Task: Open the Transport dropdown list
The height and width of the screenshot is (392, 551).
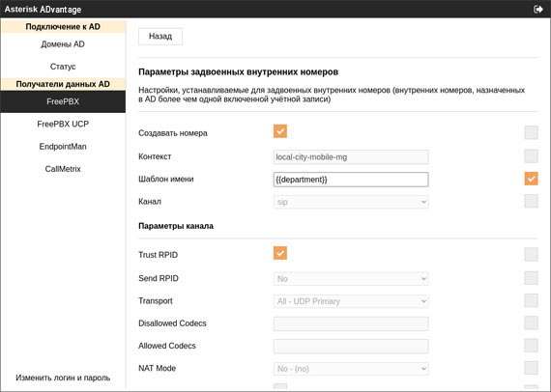Action: [x=351, y=301]
